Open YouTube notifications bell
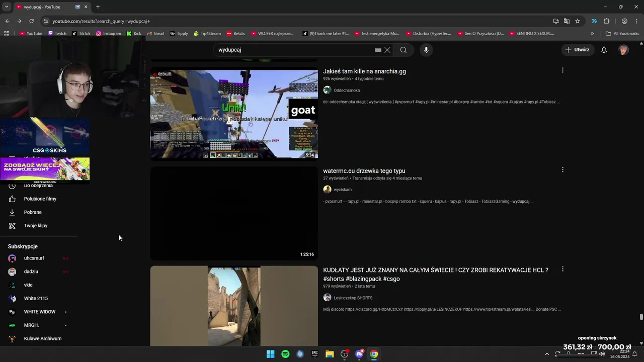 pos(604,50)
